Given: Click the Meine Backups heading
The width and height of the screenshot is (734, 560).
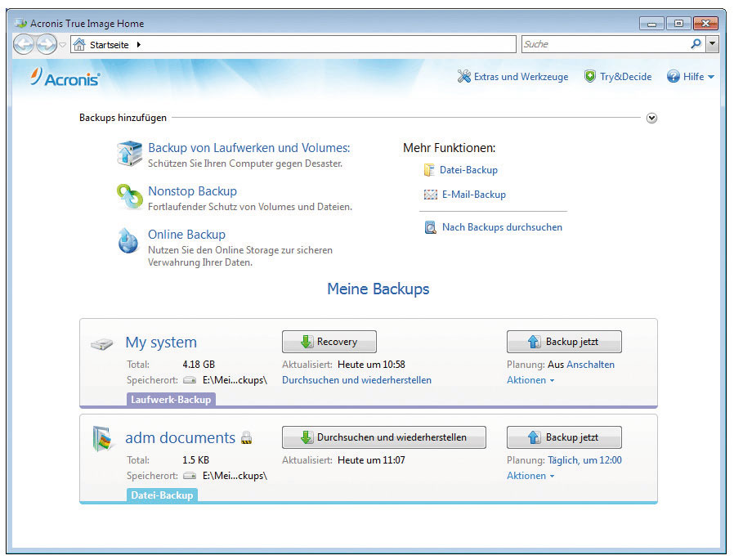Looking at the screenshot, I should 378,289.
